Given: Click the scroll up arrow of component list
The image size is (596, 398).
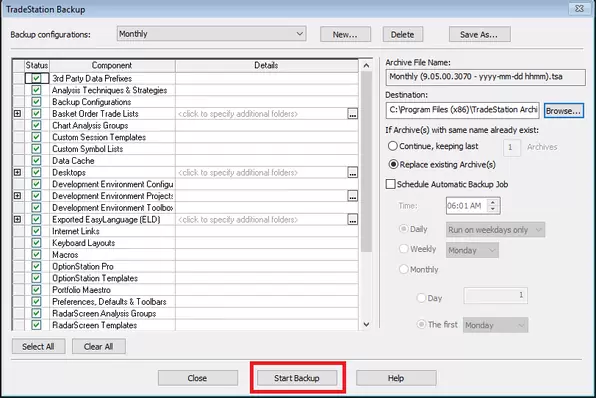Looking at the screenshot, I should 366,66.
